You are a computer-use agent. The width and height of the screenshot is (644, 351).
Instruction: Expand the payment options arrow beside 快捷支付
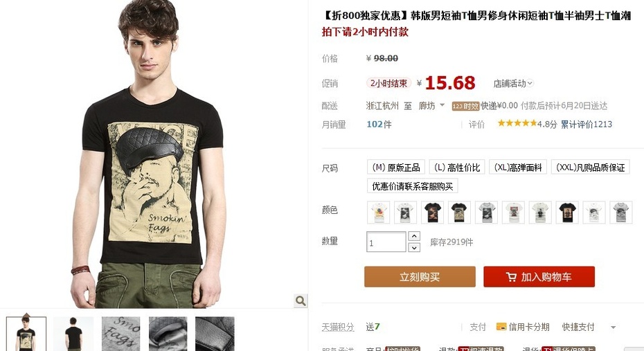(x=614, y=327)
